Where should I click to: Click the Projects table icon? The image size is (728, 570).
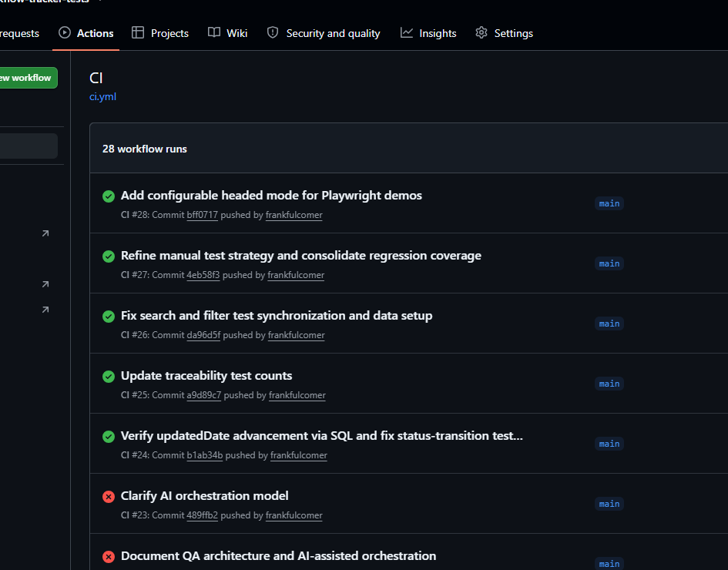point(138,32)
